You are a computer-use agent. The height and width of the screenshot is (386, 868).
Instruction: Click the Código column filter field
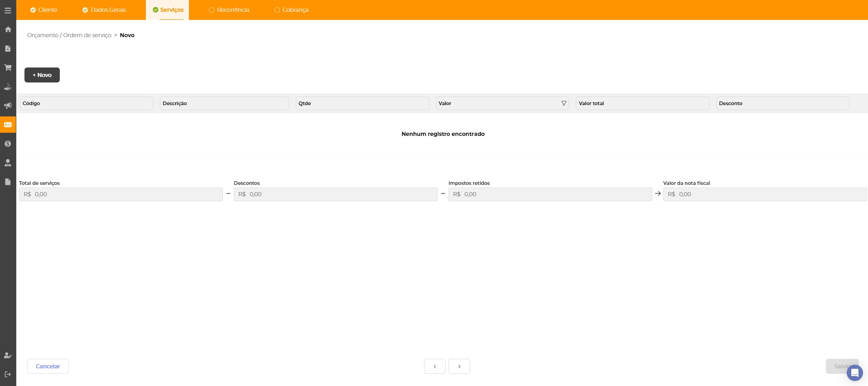coord(86,103)
